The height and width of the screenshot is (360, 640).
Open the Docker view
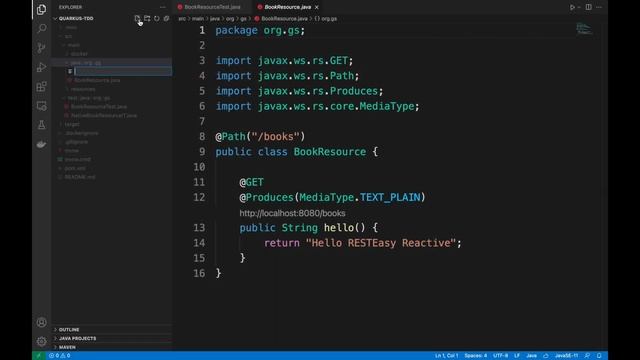pos(41,144)
